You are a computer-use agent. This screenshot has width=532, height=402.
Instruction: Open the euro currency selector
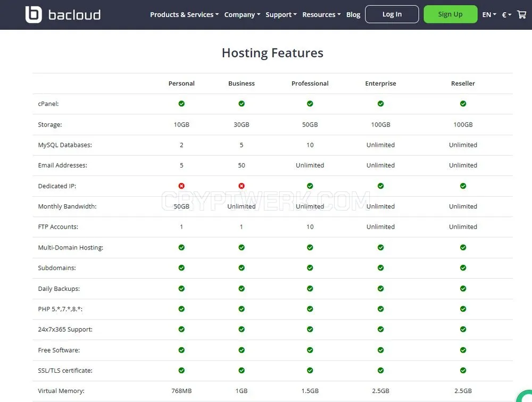pos(506,14)
